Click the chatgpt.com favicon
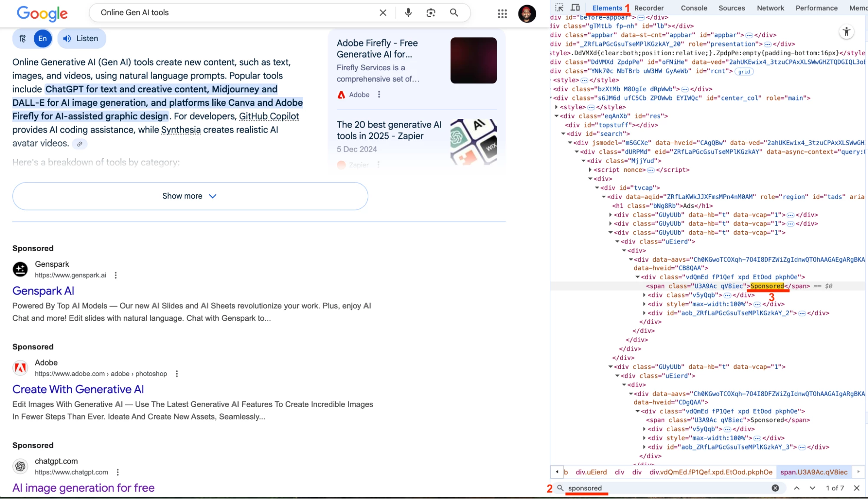 [x=20, y=466]
